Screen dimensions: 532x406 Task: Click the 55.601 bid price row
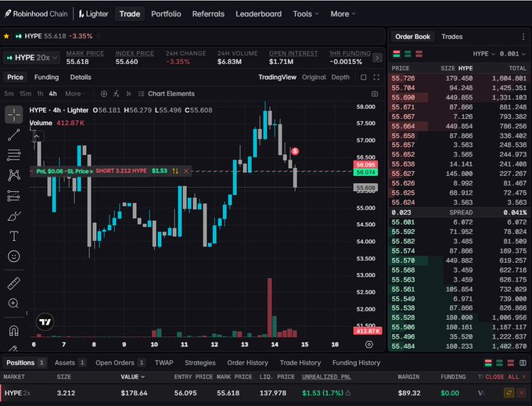(x=458, y=222)
